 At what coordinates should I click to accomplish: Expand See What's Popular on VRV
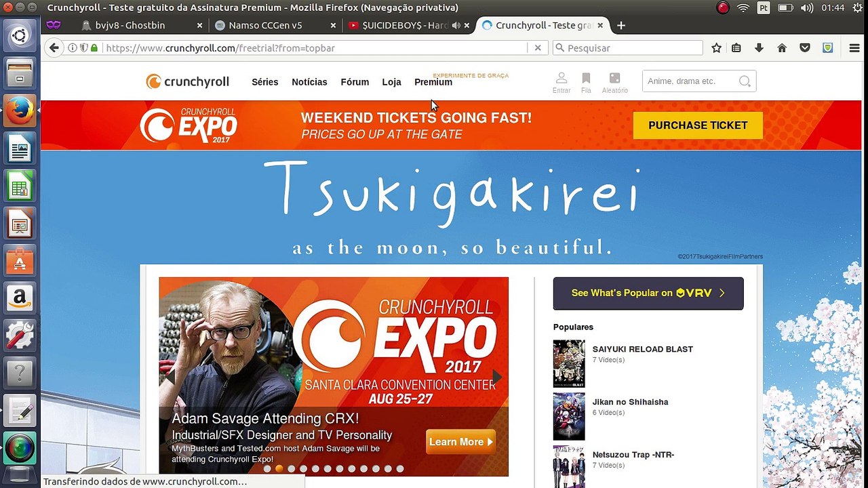tap(648, 293)
